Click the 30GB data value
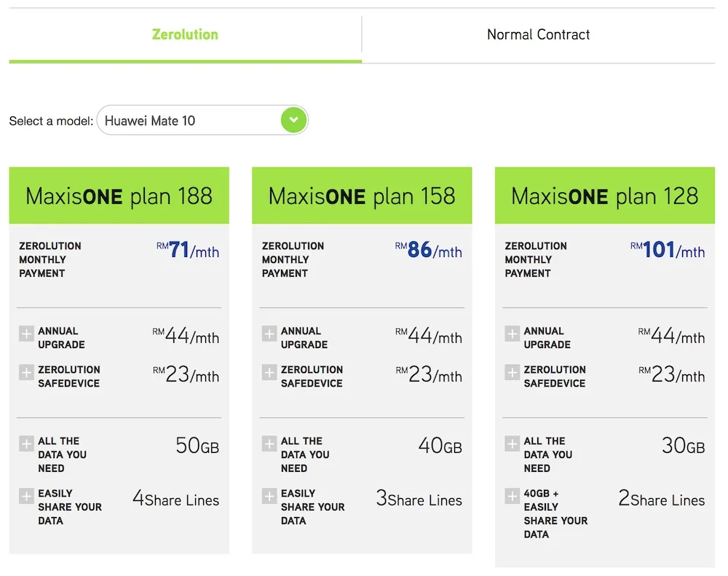The height and width of the screenshot is (576, 728). 683,446
